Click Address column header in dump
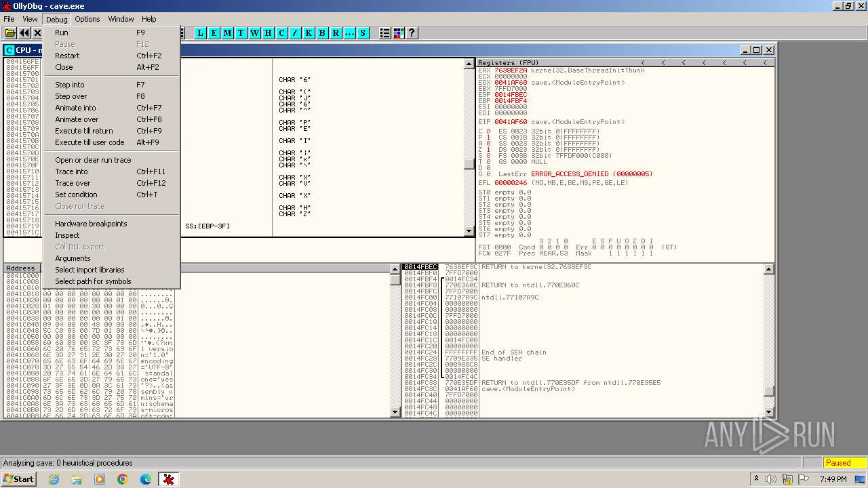This screenshot has width=868, height=488. pyautogui.click(x=20, y=268)
